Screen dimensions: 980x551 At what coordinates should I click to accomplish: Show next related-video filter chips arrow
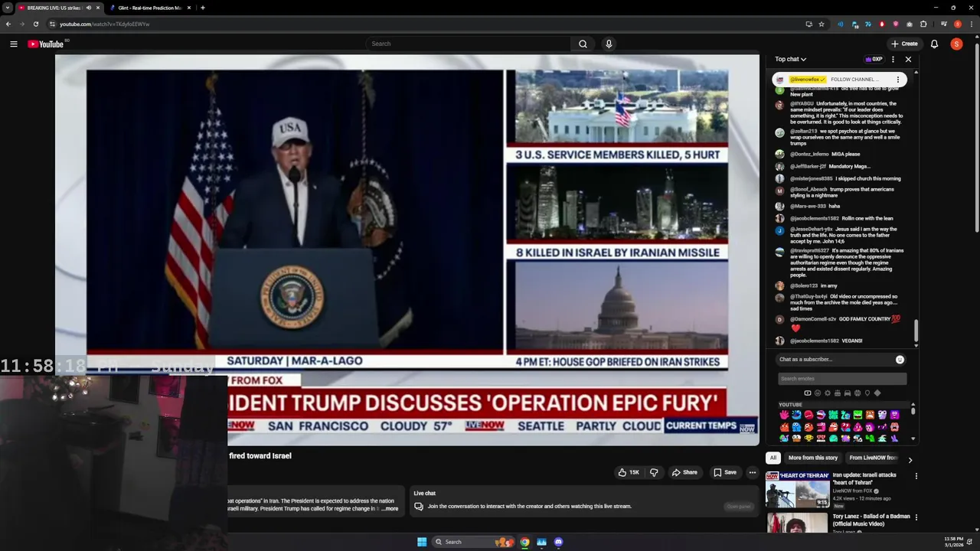click(910, 459)
